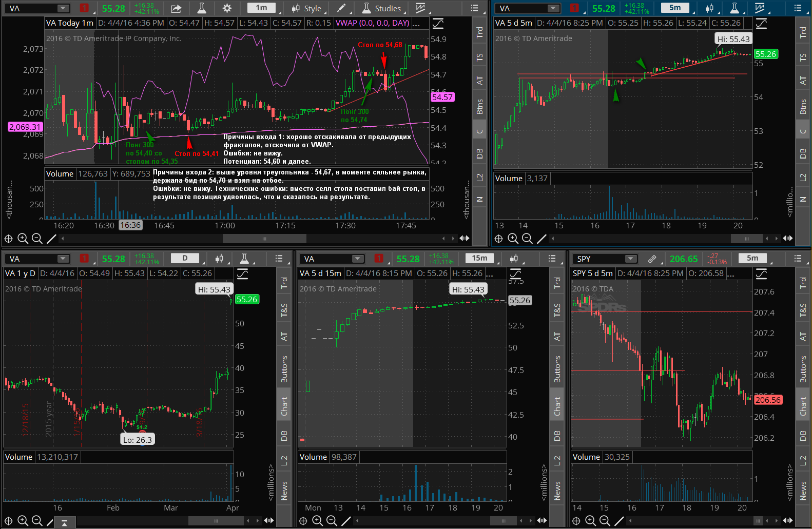The width and height of the screenshot is (812, 529).
Task: Toggle the C chart sidebar button in VA 1m panel
Action: [x=479, y=131]
